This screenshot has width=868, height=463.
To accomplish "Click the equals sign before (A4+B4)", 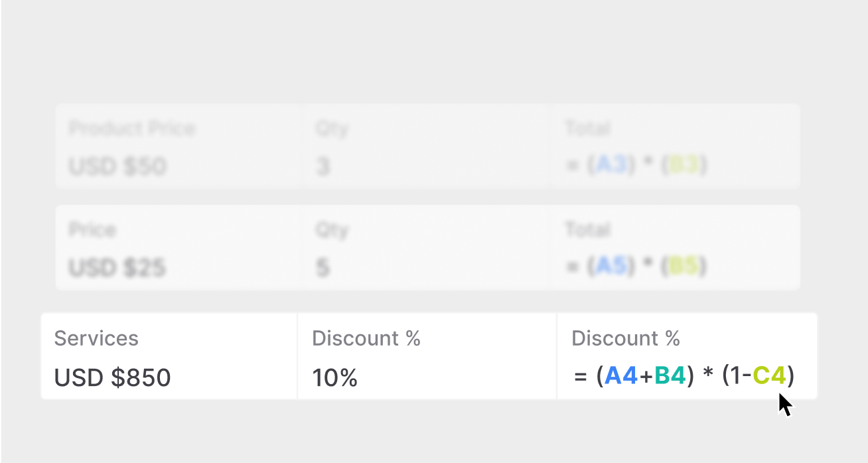I will point(581,377).
